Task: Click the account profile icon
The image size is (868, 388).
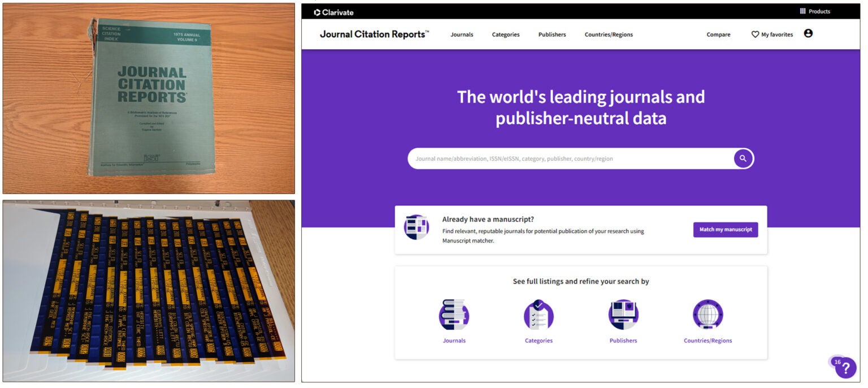Action: [x=808, y=33]
